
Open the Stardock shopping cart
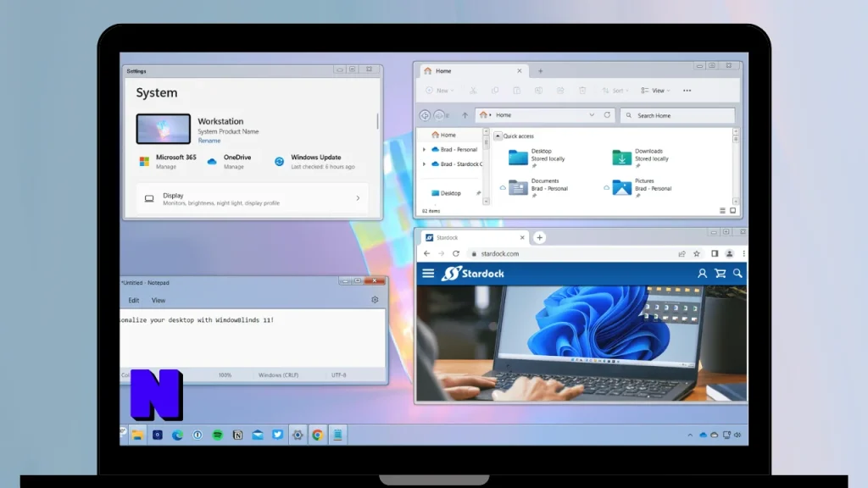tap(721, 274)
